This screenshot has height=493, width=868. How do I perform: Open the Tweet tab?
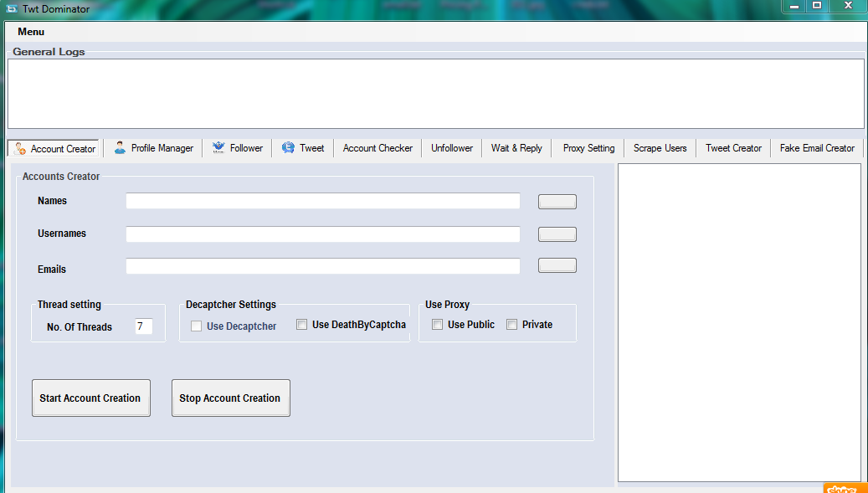pos(303,148)
